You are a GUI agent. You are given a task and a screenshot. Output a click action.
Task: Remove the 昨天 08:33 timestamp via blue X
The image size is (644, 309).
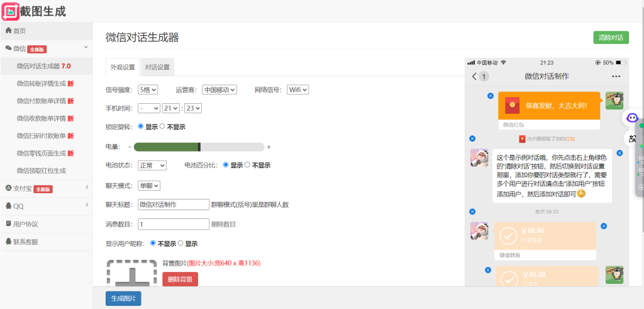tap(472, 211)
